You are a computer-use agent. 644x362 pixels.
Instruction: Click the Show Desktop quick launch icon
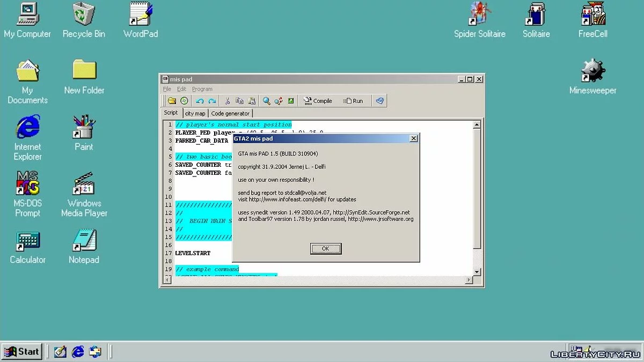(60, 352)
